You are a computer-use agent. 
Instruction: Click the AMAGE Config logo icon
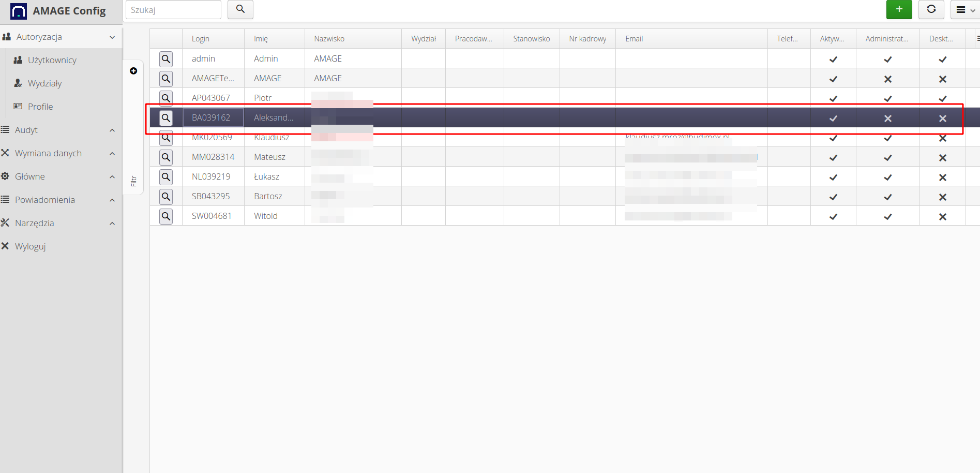[x=18, y=10]
